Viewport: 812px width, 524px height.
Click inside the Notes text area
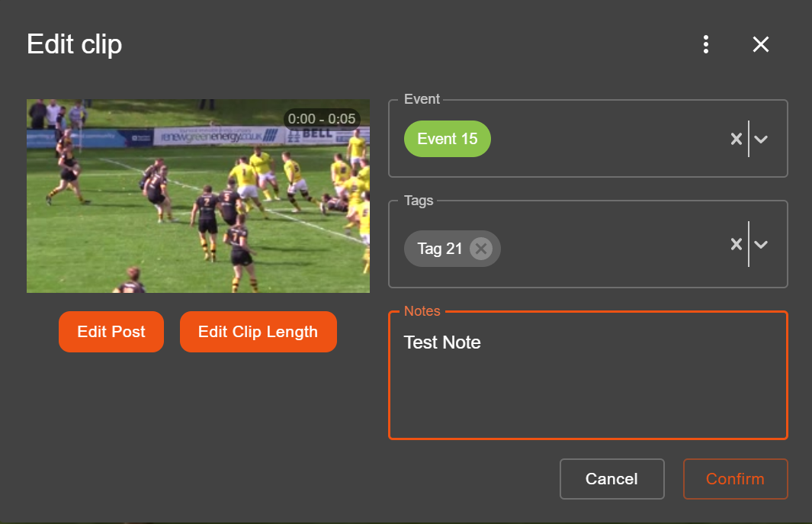[x=587, y=381]
